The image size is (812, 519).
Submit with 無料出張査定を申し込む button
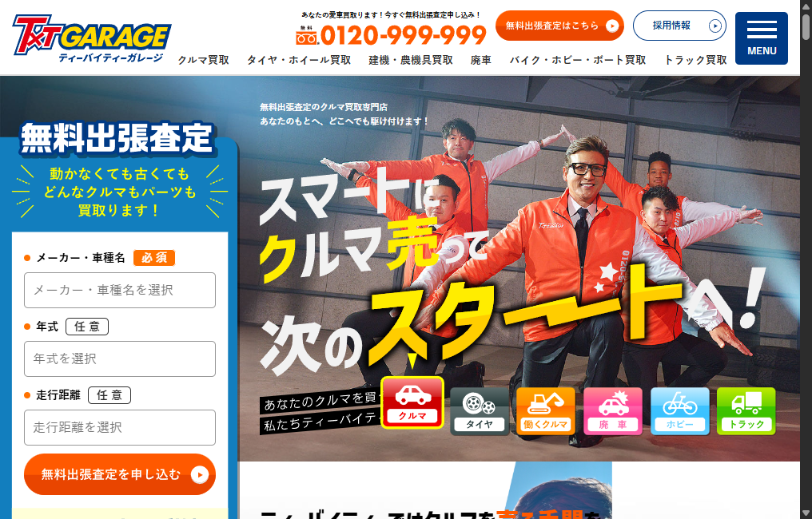120,474
